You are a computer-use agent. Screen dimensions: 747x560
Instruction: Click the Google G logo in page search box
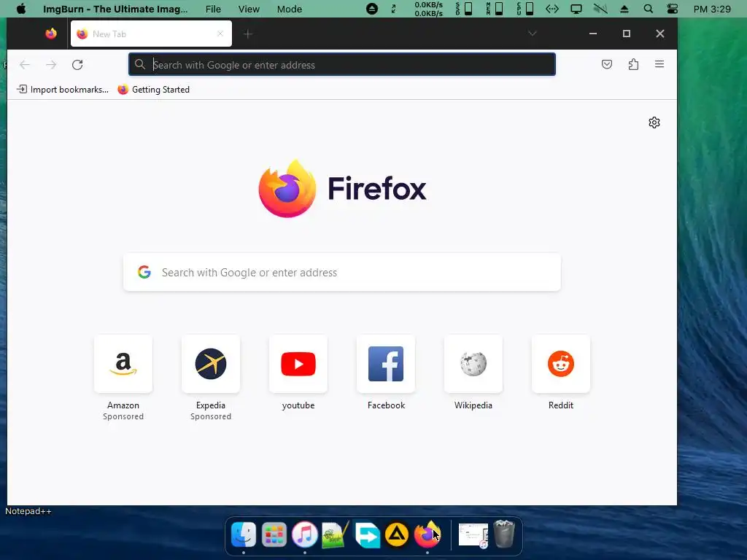click(144, 272)
